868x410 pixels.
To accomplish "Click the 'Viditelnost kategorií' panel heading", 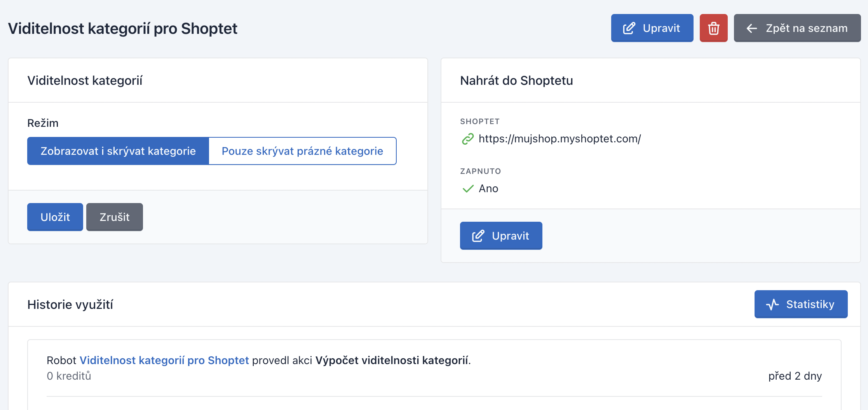I will [x=85, y=81].
